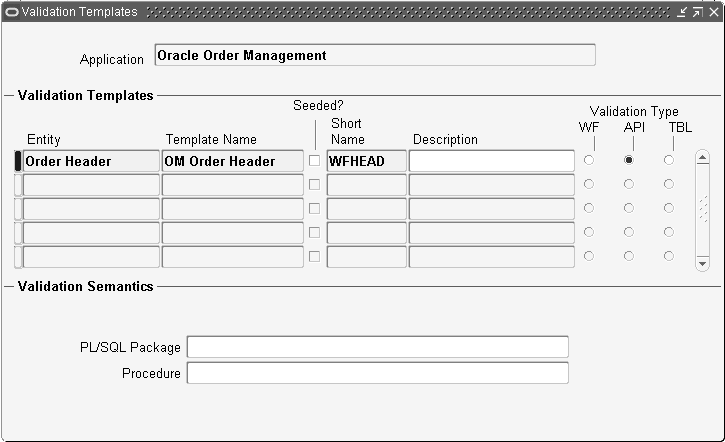Select the Order Header entity cell

(91, 161)
